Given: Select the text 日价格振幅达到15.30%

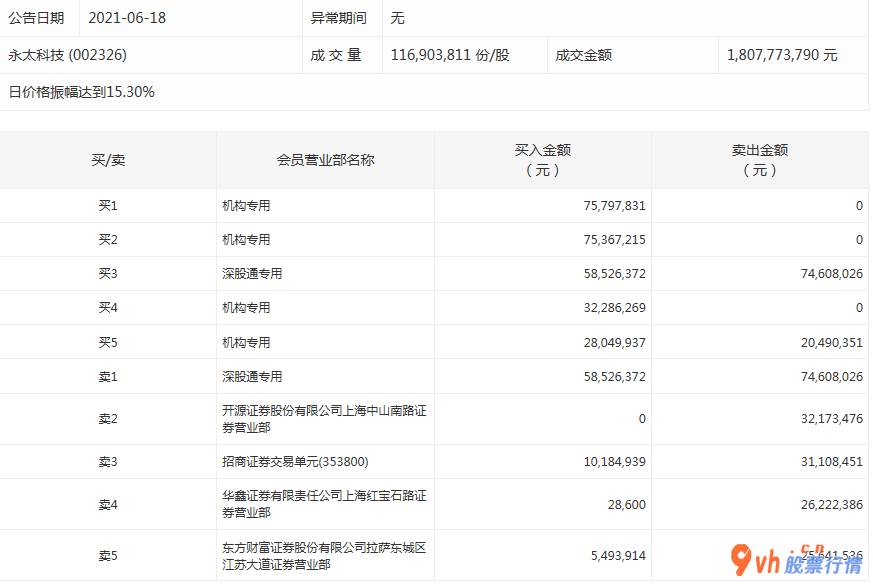Looking at the screenshot, I should 81,92.
